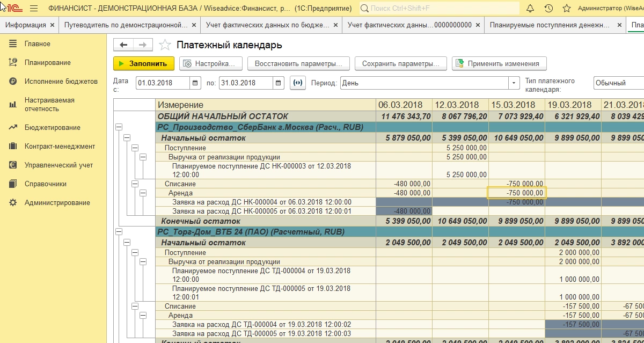The height and width of the screenshot is (343, 644).
Task: Open Бюджетирование section in sidebar
Action: 52,128
